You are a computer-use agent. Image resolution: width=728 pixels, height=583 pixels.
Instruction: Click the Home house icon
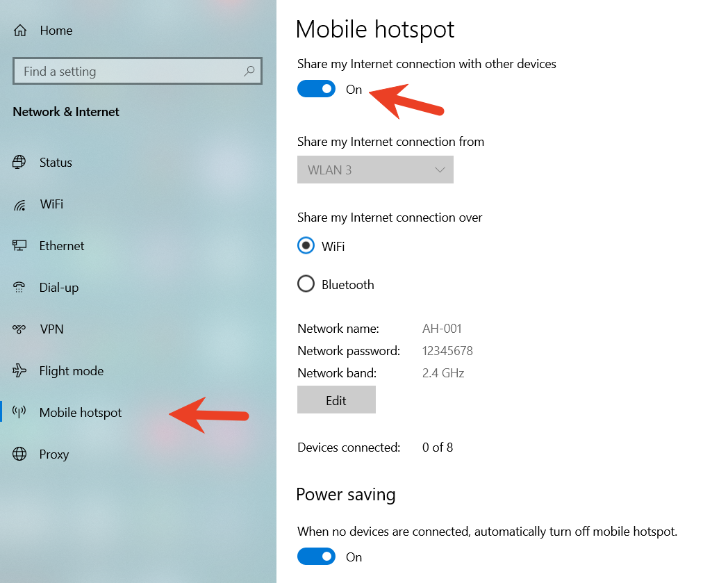click(x=20, y=31)
